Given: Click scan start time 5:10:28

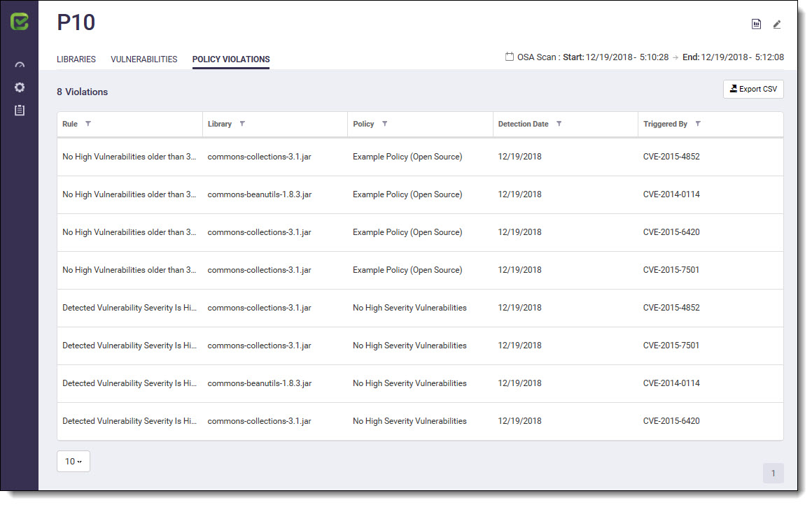Looking at the screenshot, I should coord(654,57).
